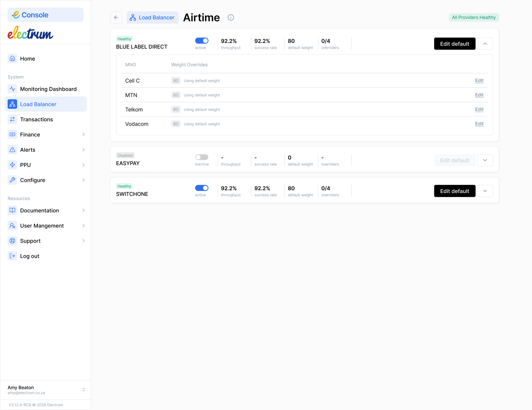Click the disabled EASYPAY Edit default button
The image size is (532, 410).
click(x=455, y=160)
